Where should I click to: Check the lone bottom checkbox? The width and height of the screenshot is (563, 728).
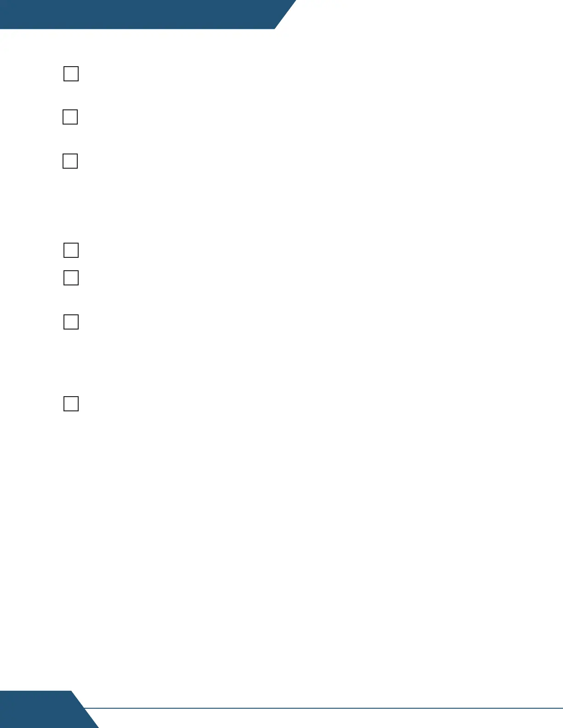(71, 404)
